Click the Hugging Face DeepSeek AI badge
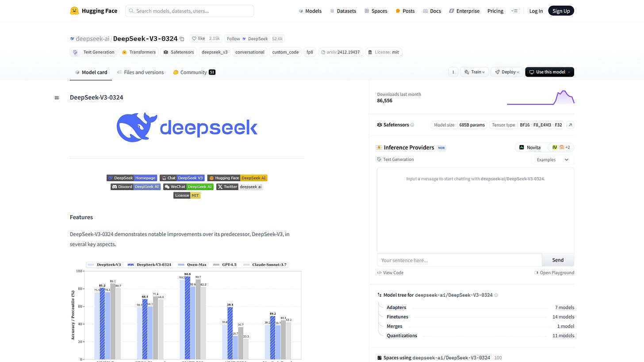The width and height of the screenshot is (644, 362). click(x=238, y=178)
